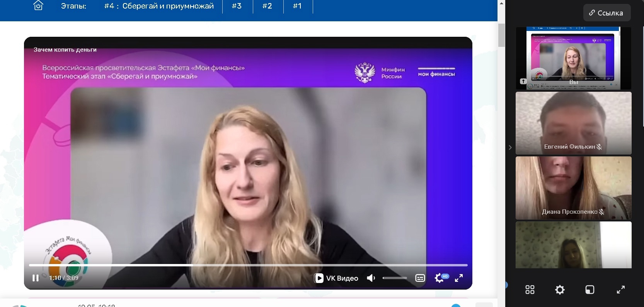The height and width of the screenshot is (307, 644).
Task: Select stage #4 Сберегай и приумножай
Action: pos(159,6)
